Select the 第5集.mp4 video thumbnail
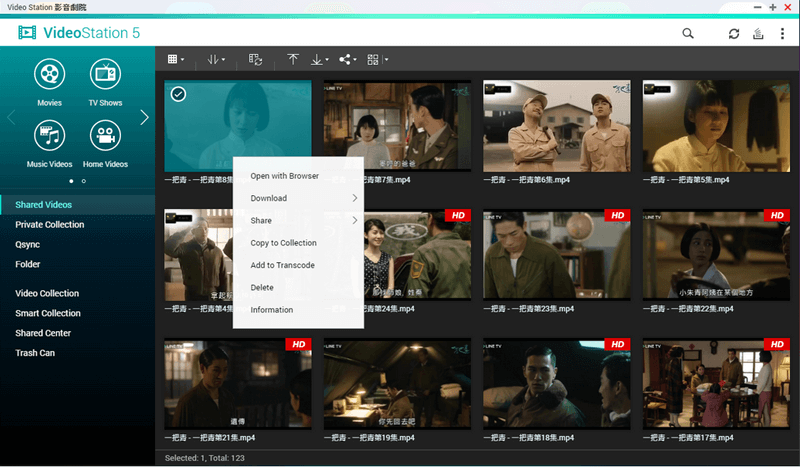Screen dimensions: 800x468 (716, 126)
